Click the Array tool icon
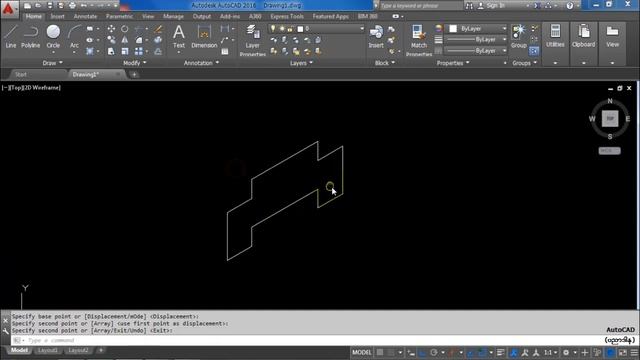Screen dimensions: 640x360 pyautogui.click(x=139, y=51)
